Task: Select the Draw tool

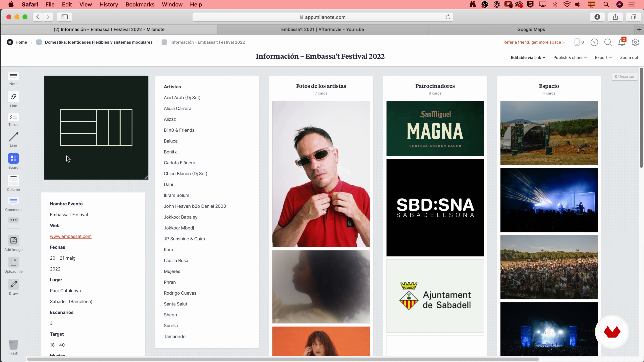Action: click(x=13, y=287)
